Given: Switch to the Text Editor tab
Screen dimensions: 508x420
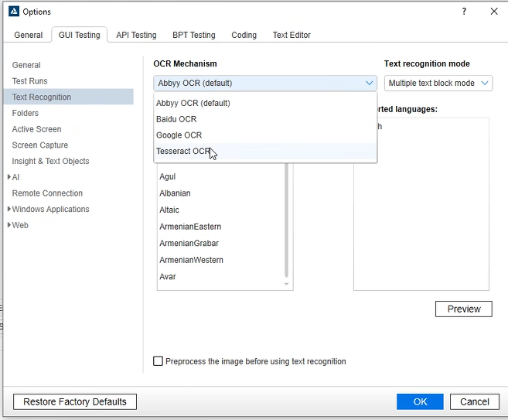Looking at the screenshot, I should click(292, 35).
